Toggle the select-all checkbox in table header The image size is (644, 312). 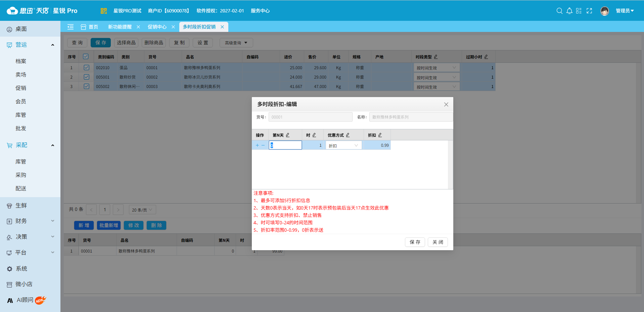[x=86, y=57]
